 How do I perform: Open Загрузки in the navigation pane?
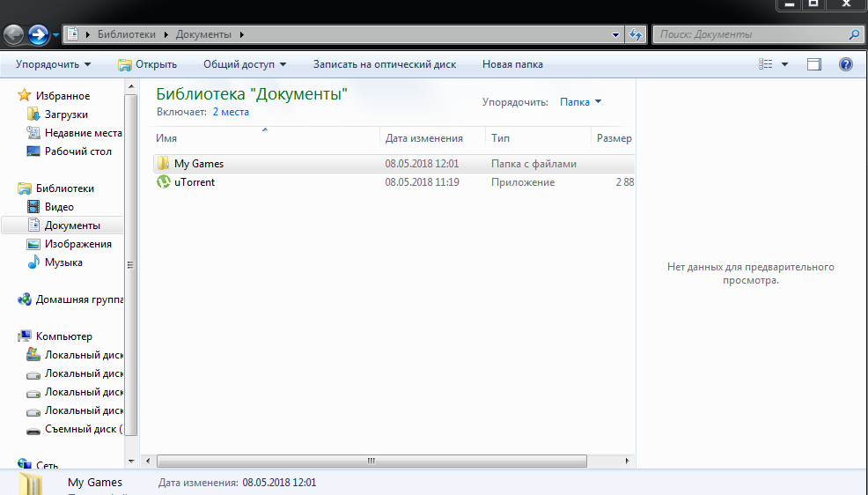point(66,115)
